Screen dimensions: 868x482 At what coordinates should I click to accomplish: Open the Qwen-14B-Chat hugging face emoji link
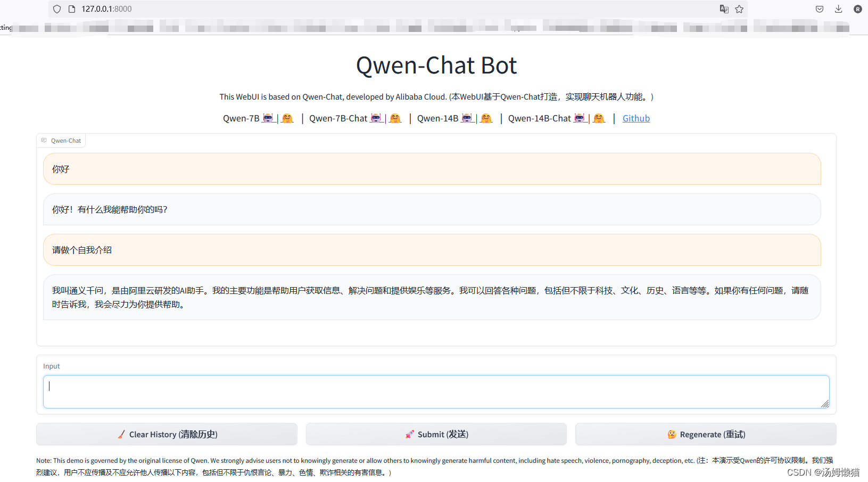(x=599, y=118)
